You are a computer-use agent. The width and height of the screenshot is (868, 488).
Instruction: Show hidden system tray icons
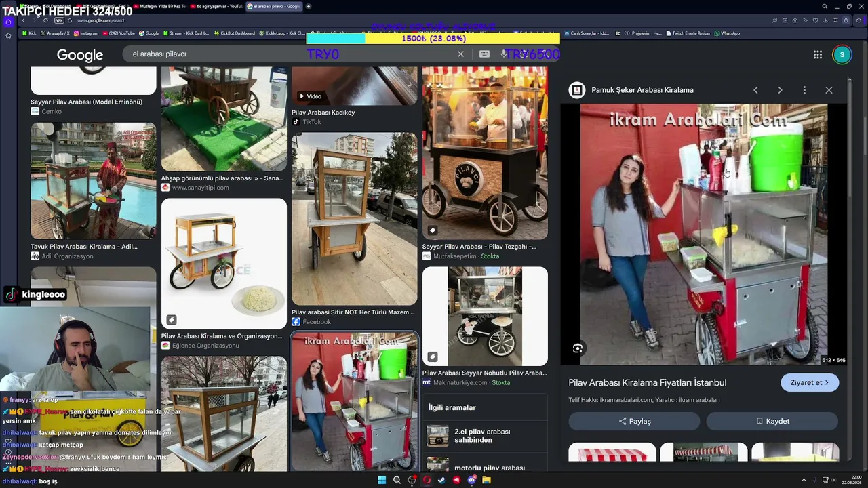point(804,481)
